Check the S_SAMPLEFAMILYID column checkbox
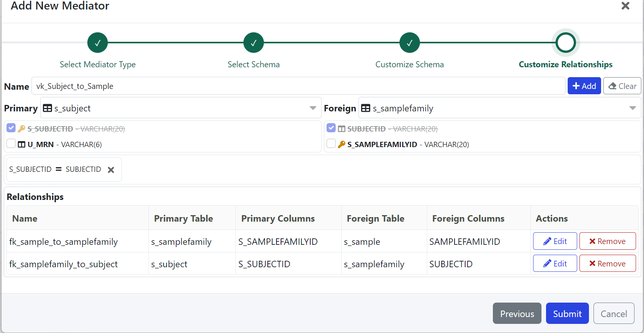644x333 pixels. 331,144
